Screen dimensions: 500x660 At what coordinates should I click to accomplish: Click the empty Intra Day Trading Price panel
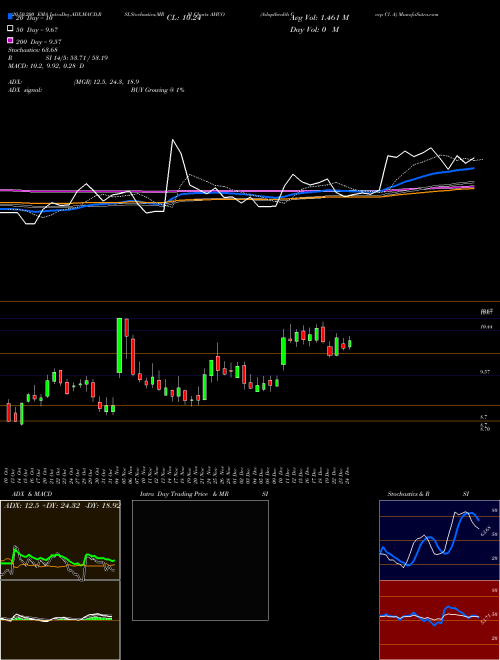[200, 560]
